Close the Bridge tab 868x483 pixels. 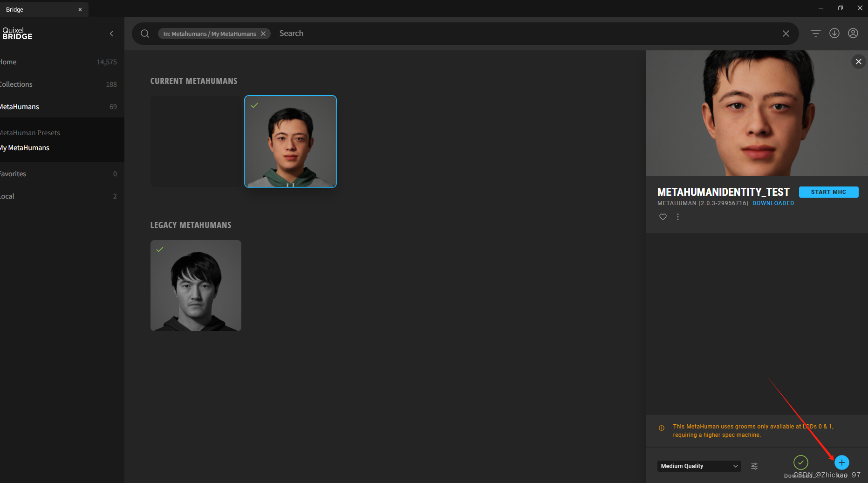[80, 9]
